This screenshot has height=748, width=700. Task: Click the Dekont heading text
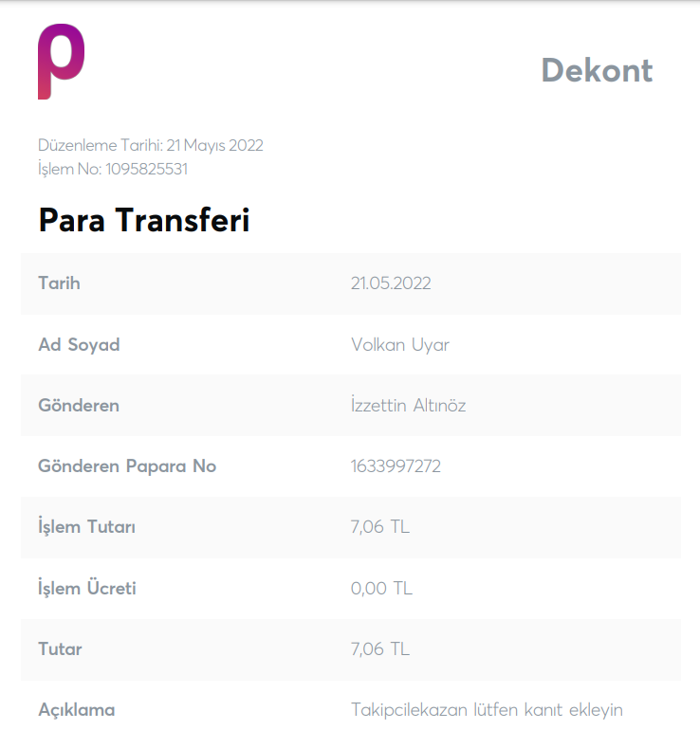[x=597, y=70]
